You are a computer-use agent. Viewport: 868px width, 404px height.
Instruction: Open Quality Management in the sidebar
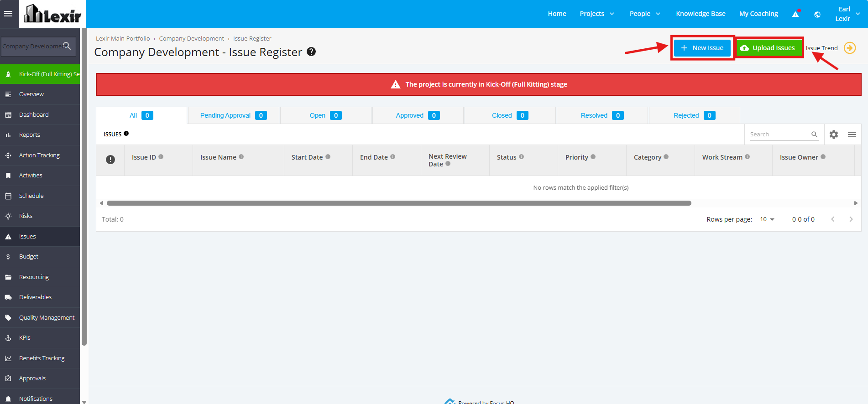pos(40,317)
